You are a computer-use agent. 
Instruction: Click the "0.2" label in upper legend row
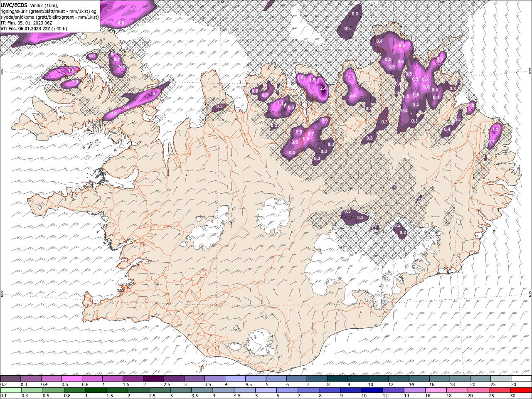pos(3,384)
